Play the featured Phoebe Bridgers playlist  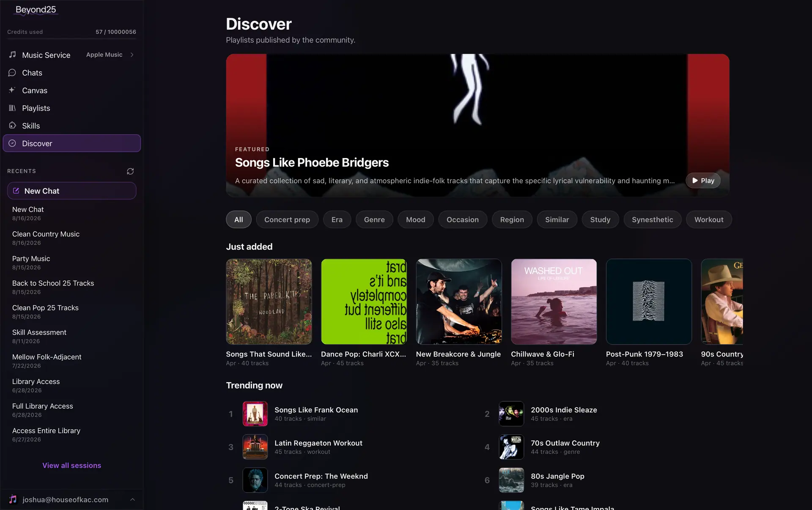click(703, 181)
